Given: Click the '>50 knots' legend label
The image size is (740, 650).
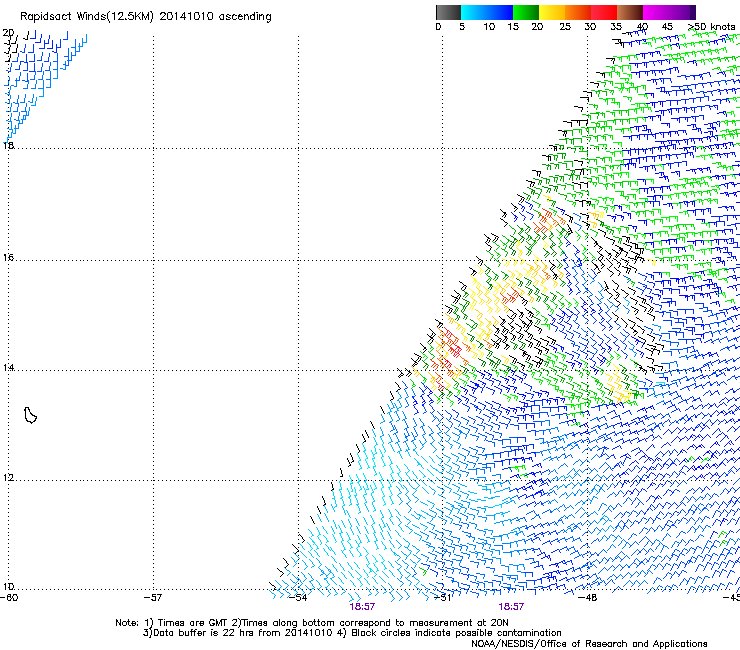Looking at the screenshot, I should click(x=712, y=27).
